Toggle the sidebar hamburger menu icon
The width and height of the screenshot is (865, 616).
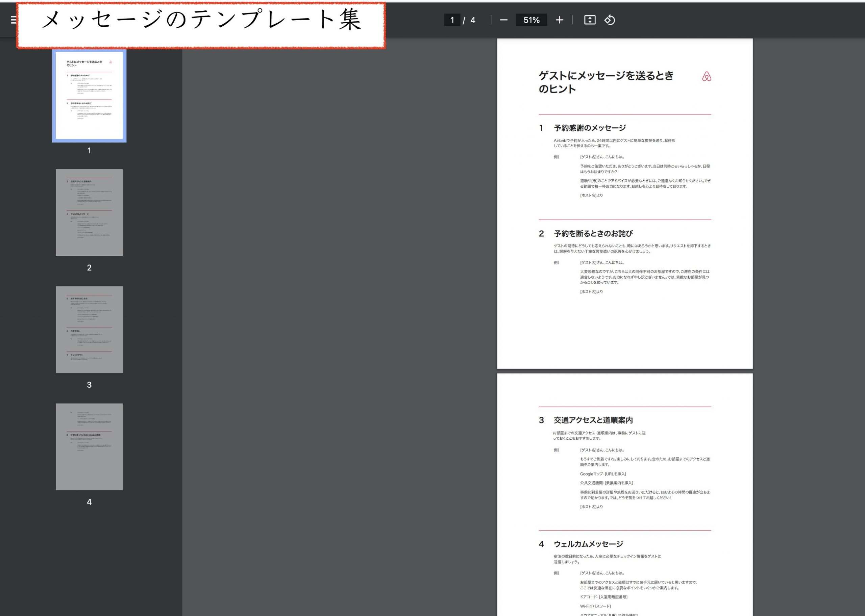(14, 20)
